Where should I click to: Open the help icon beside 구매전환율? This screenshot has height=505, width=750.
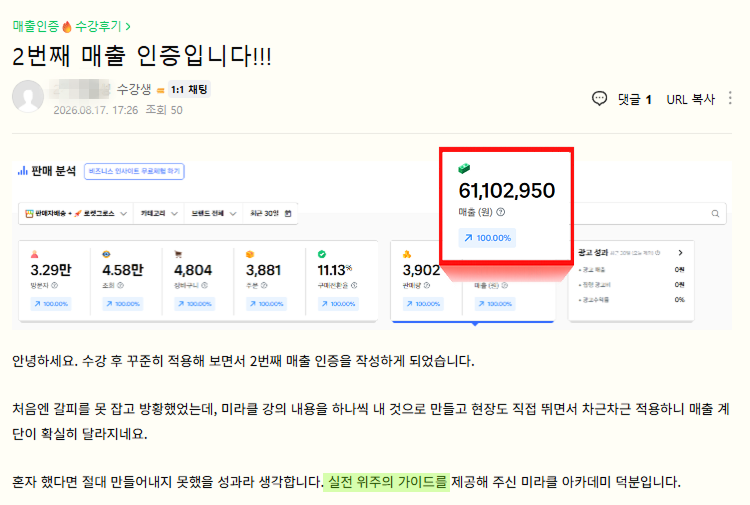coord(353,285)
